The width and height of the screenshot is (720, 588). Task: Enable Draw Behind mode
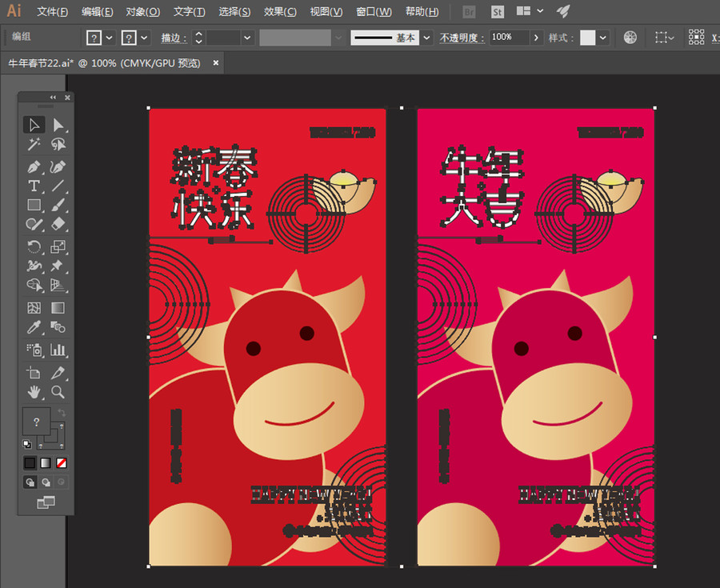[x=46, y=482]
